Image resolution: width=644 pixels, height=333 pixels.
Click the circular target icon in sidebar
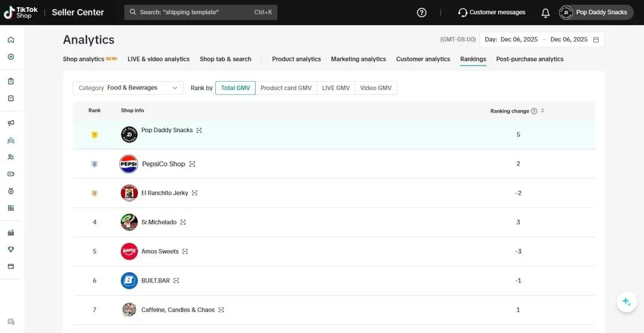click(11, 57)
